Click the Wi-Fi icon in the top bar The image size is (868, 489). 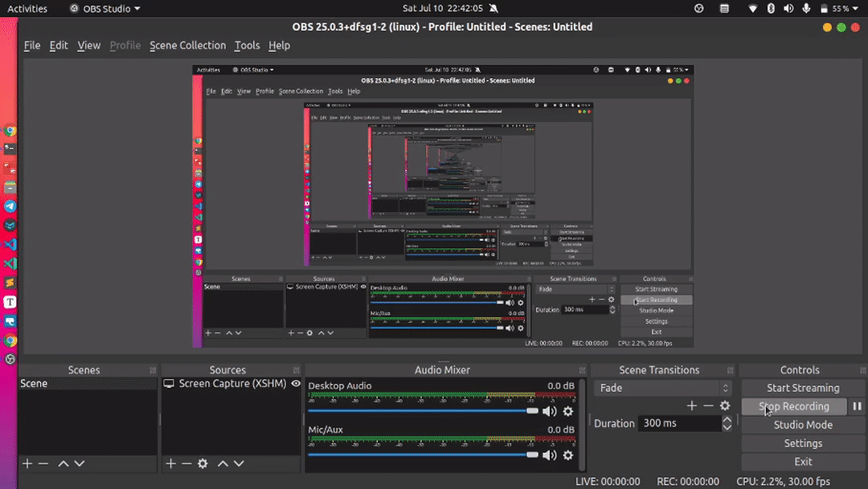click(752, 8)
